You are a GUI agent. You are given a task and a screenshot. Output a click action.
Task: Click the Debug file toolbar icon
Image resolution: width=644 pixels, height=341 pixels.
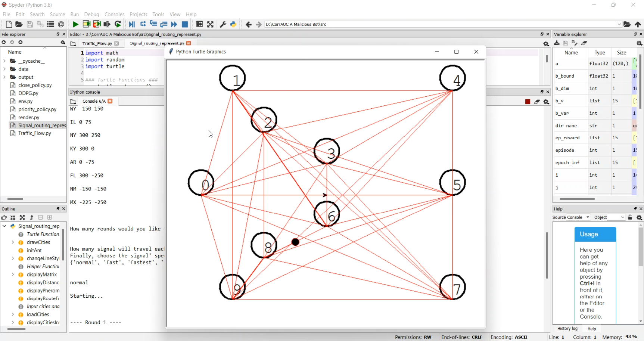click(x=132, y=24)
